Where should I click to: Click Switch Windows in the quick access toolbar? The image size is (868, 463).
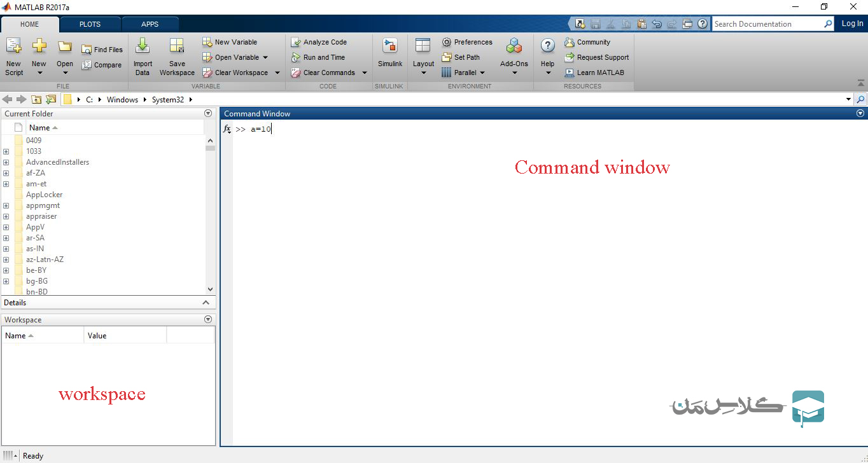687,24
